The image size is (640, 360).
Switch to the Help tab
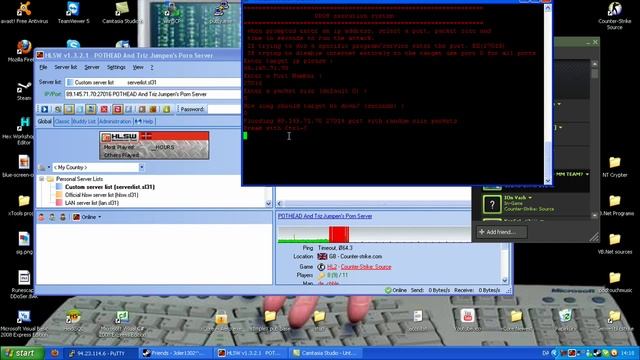point(144,121)
